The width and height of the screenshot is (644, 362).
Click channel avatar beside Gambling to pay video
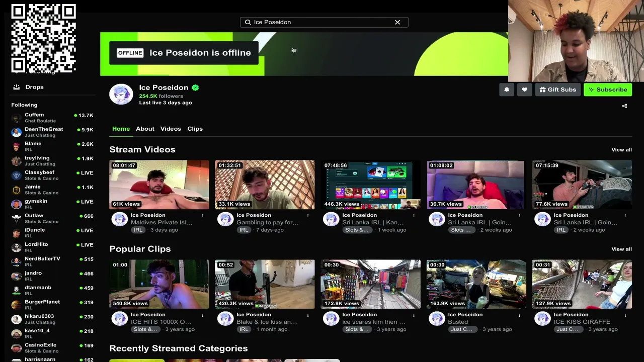[225, 219]
